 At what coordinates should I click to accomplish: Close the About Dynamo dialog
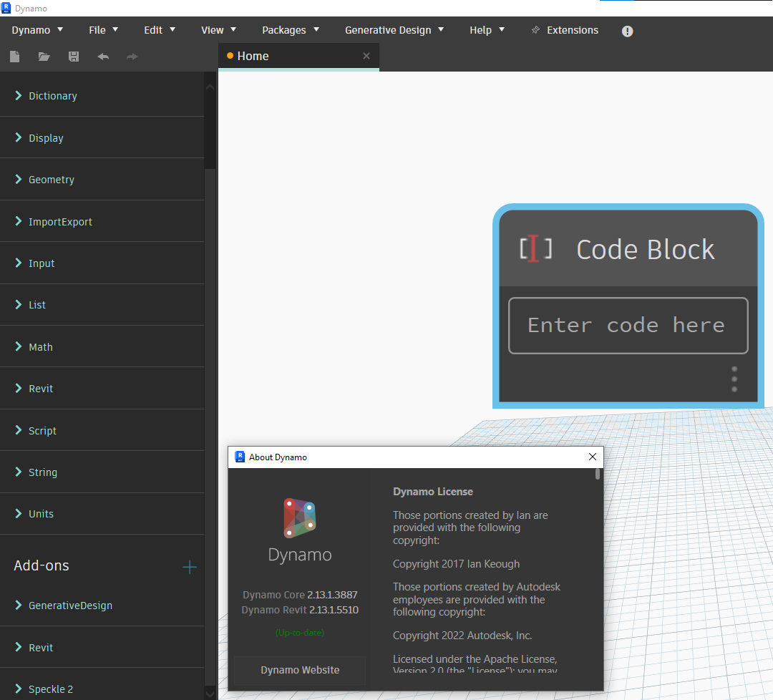(x=593, y=457)
